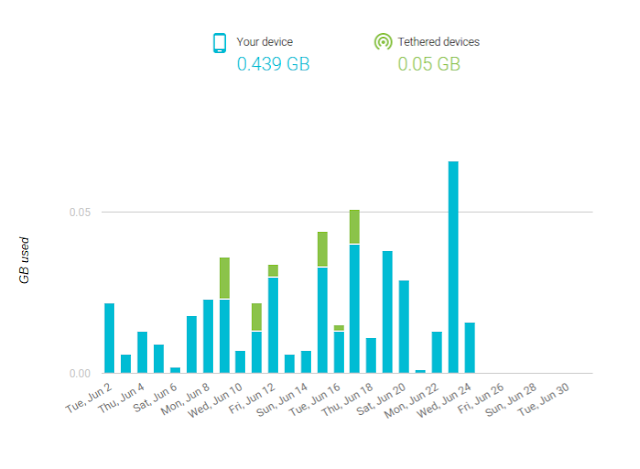Click the green tethered segment on Jun 12

coord(273,271)
